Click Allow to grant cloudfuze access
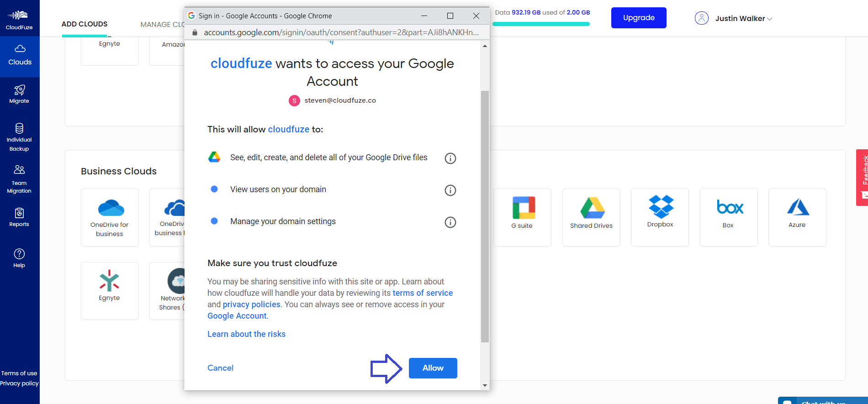This screenshot has width=868, height=404. click(433, 368)
